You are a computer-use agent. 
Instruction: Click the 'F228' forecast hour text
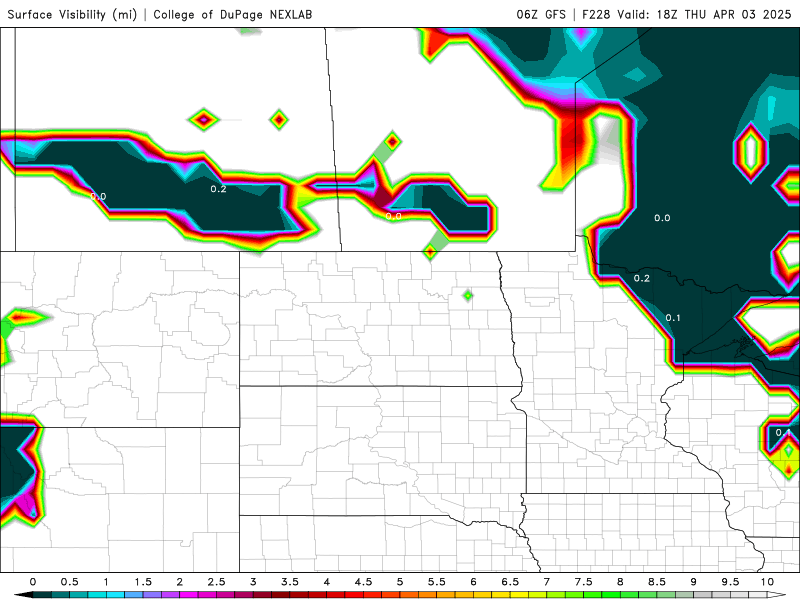coord(596,14)
